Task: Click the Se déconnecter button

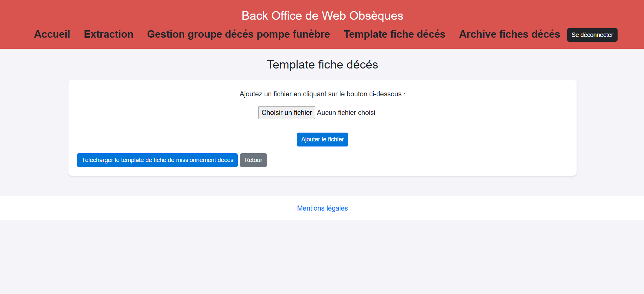Action: click(x=592, y=35)
